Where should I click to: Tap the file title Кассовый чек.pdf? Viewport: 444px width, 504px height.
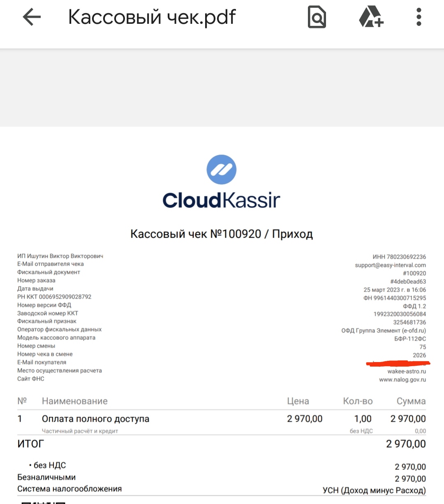click(x=152, y=17)
